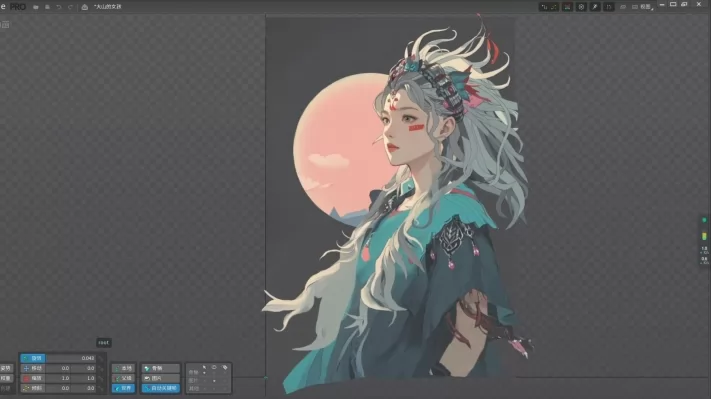The image size is (711, 399).
Task: Toggle the bones select filter dot (骨骼 row)
Action: coord(205,373)
